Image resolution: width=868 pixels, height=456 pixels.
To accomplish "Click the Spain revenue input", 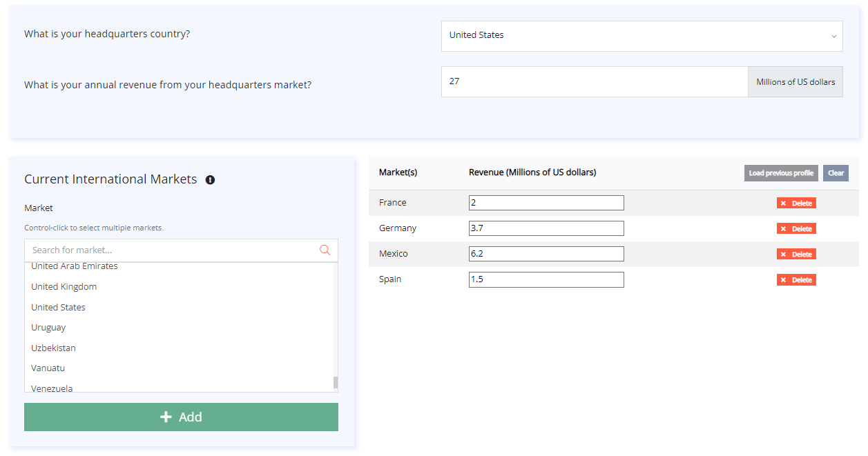I will pos(546,279).
